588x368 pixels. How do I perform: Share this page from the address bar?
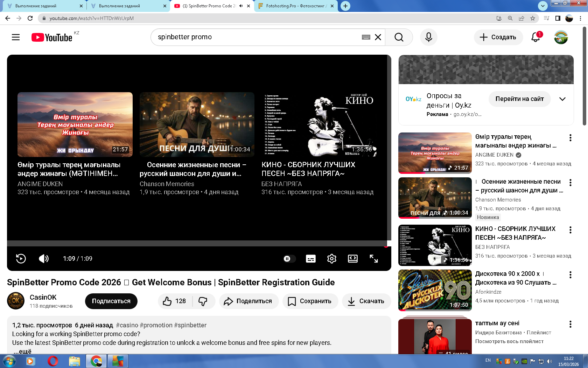click(x=521, y=18)
